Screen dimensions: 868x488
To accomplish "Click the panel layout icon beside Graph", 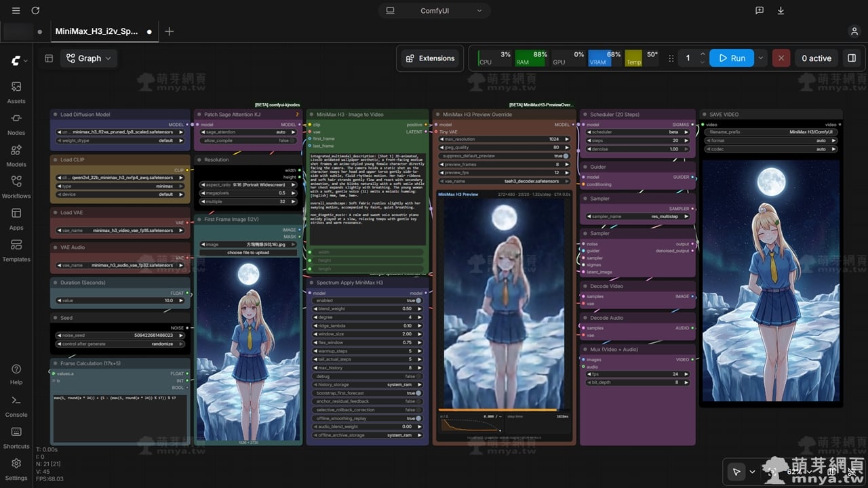I will [x=49, y=58].
